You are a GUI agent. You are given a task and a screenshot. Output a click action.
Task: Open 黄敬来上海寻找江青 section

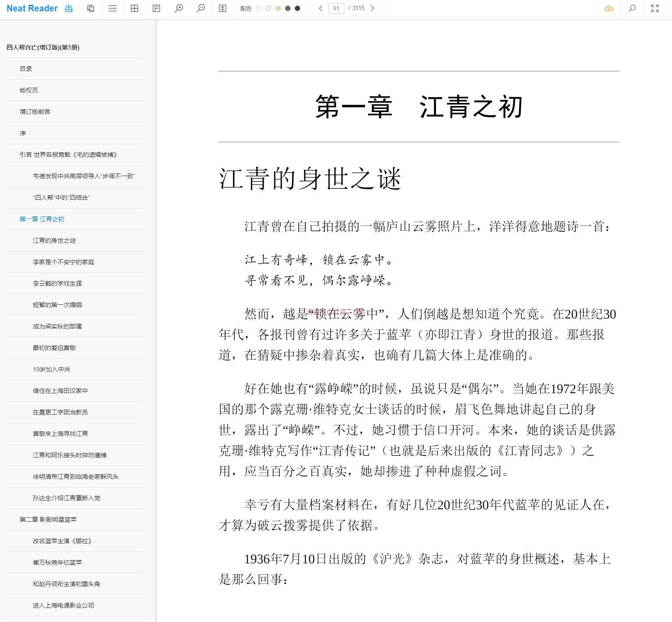point(60,434)
